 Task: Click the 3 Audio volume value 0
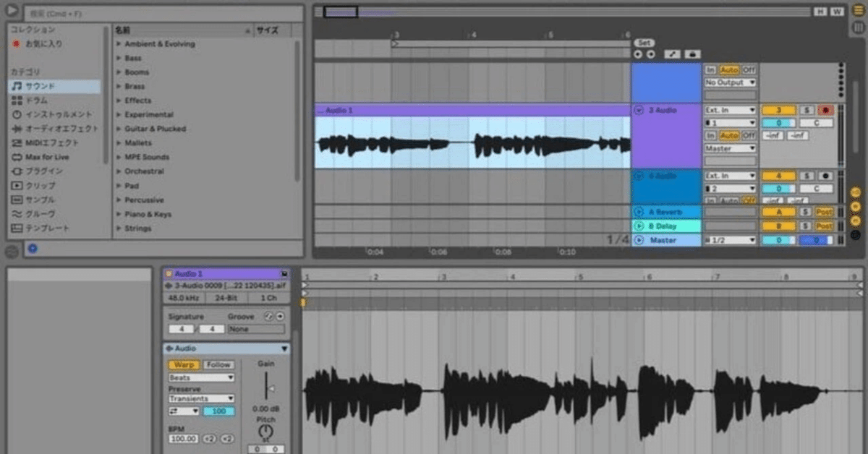click(778, 123)
